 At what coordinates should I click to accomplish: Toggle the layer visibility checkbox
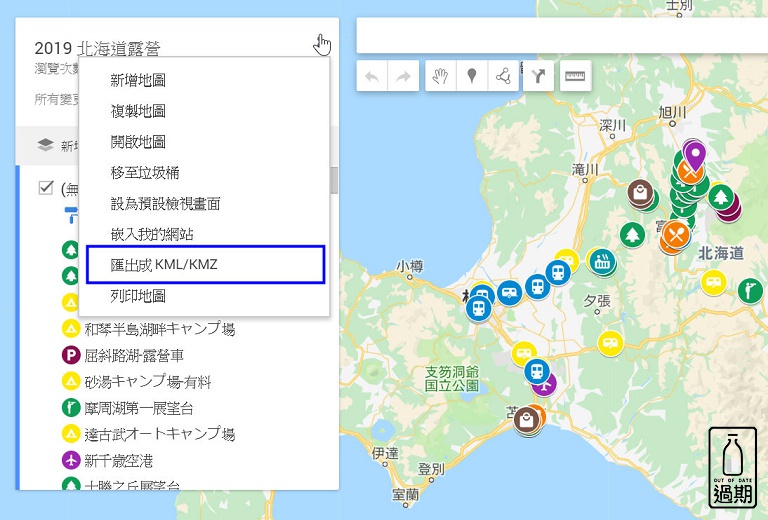tap(46, 188)
